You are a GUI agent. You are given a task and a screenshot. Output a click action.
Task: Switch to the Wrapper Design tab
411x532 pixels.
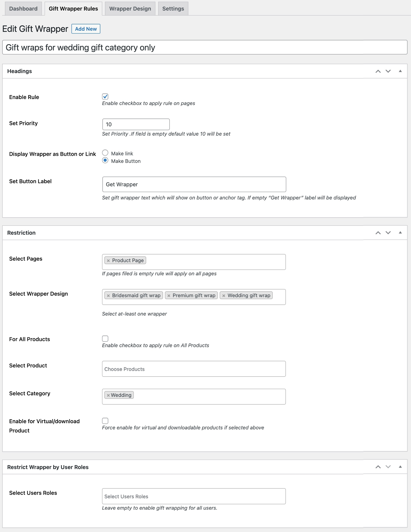pyautogui.click(x=130, y=8)
